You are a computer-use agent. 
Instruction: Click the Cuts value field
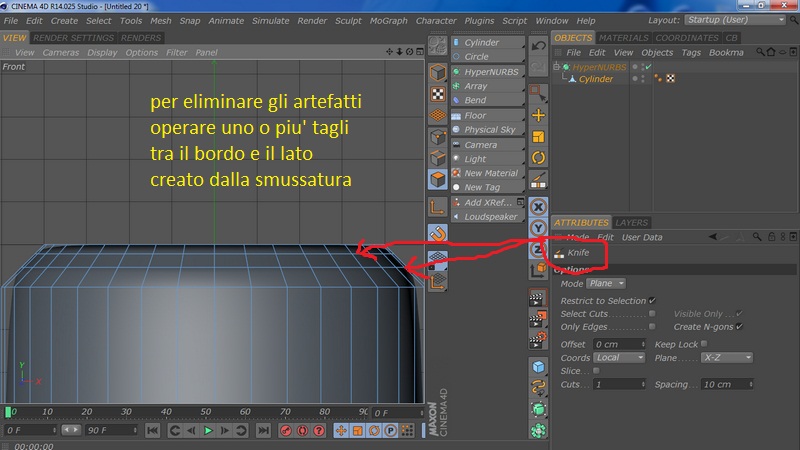tap(619, 384)
